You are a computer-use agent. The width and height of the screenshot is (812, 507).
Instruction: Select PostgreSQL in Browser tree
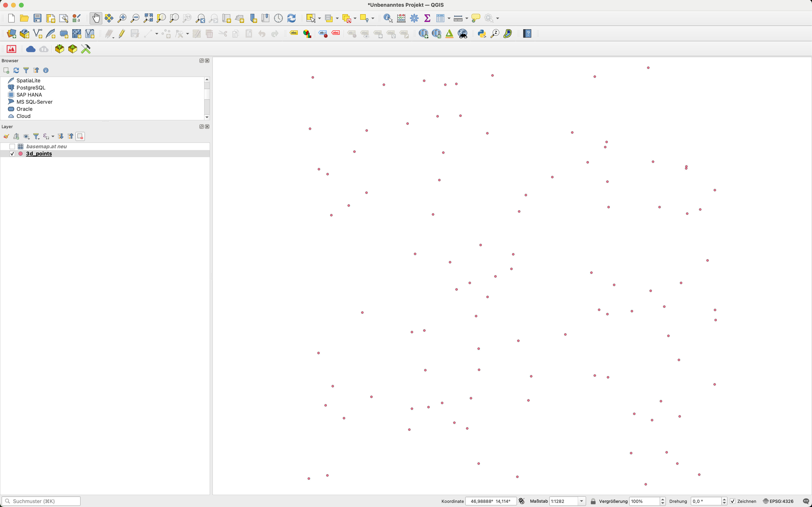[31, 87]
